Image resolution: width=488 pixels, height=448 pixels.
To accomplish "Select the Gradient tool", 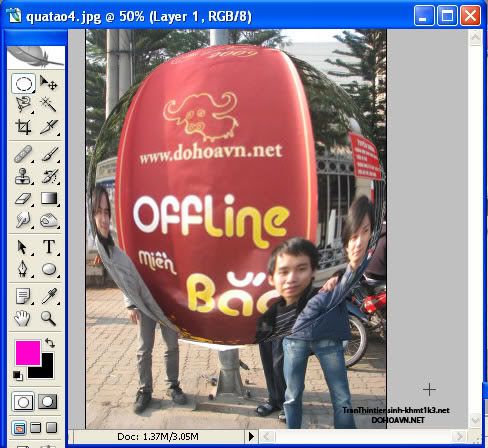I will pyautogui.click(x=49, y=198).
